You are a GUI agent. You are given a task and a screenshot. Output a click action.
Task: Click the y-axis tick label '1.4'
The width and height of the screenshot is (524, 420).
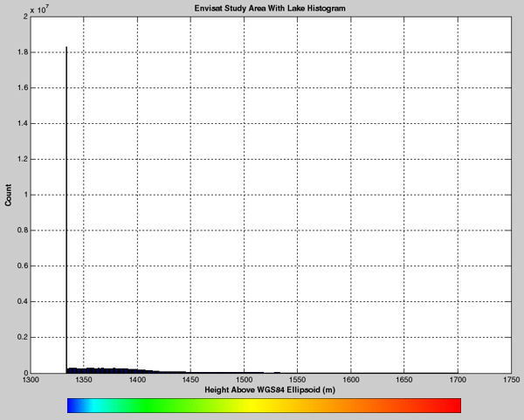click(x=23, y=124)
